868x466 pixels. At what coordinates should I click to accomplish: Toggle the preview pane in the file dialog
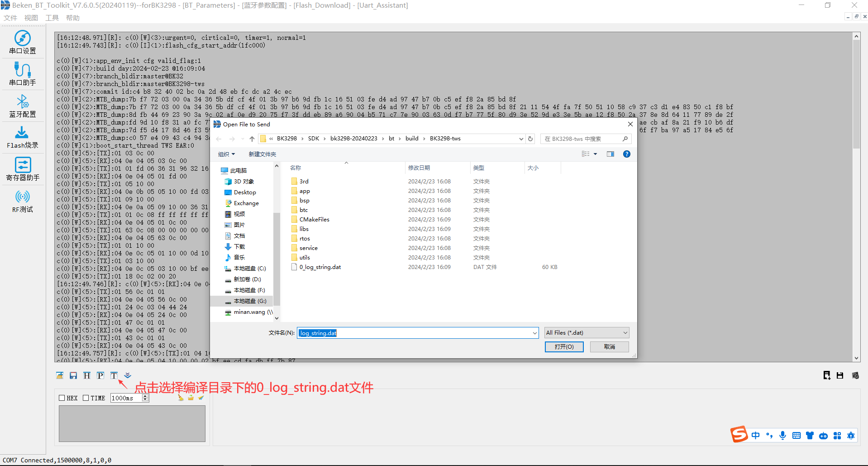point(610,154)
